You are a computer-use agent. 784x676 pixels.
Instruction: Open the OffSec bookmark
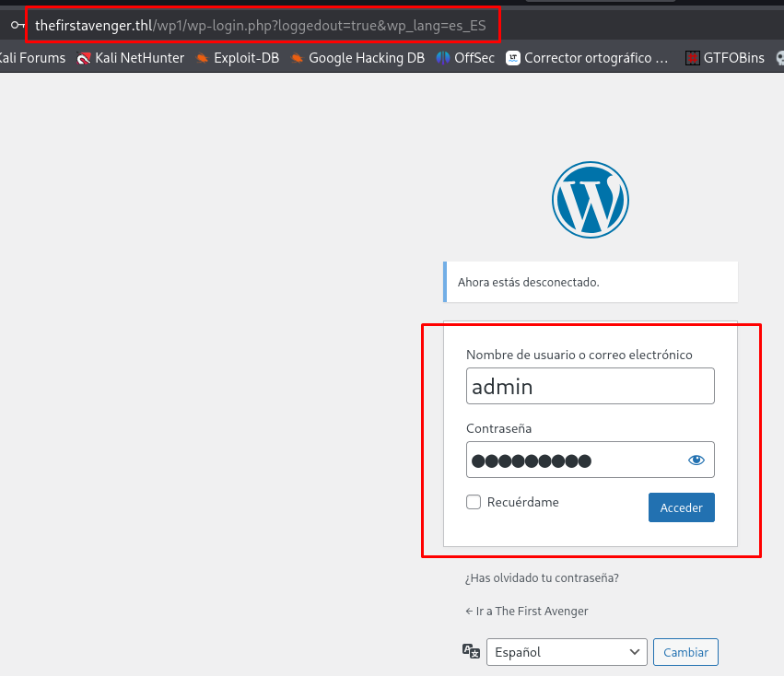click(465, 58)
